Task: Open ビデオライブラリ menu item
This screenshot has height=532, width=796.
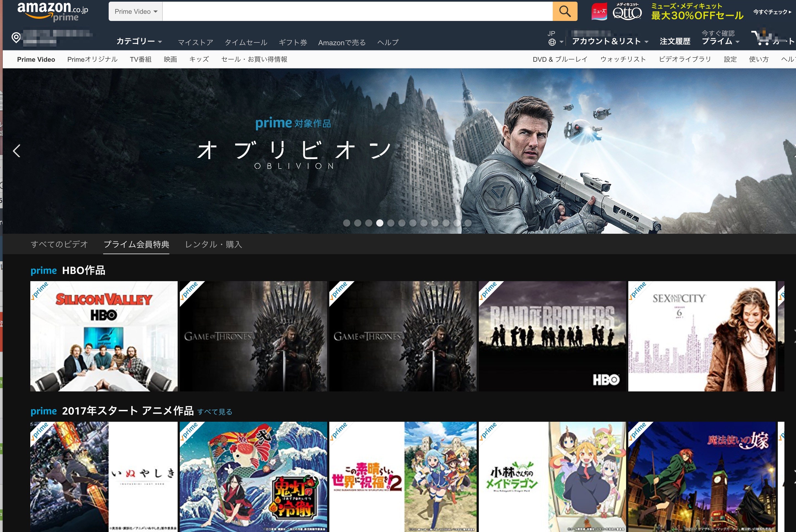Action: coord(685,59)
